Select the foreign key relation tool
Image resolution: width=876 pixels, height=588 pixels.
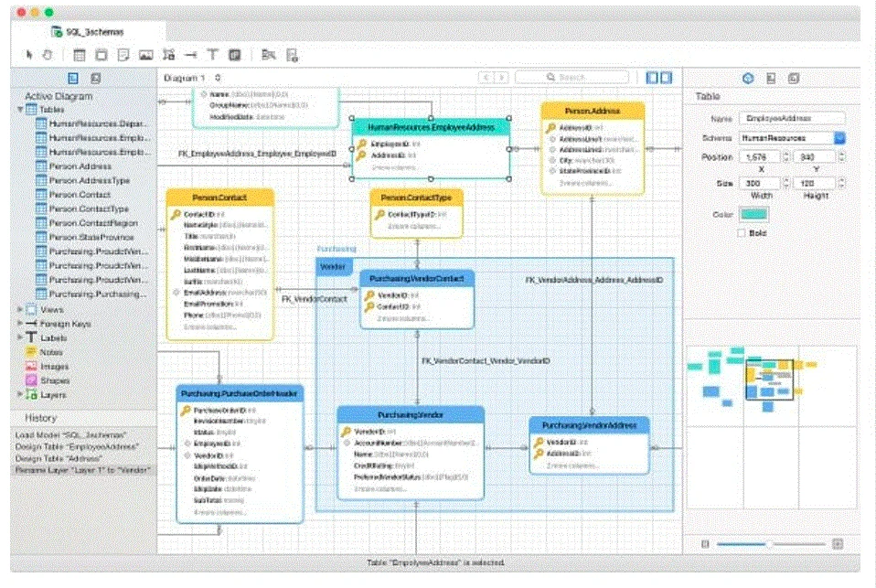coord(190,55)
